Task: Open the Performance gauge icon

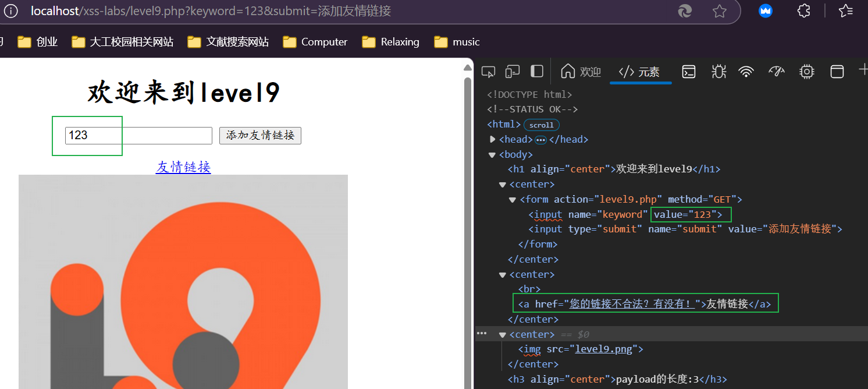Action: point(777,71)
